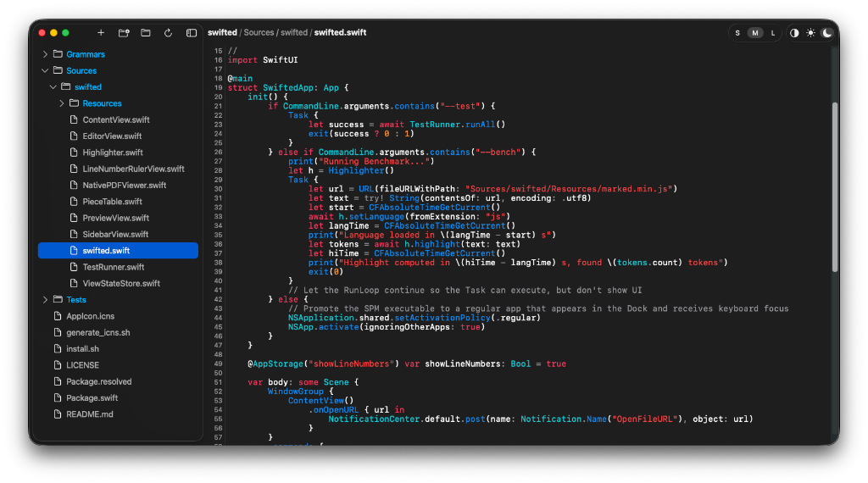Click 'import SwiftUI' on line 16

(x=263, y=60)
